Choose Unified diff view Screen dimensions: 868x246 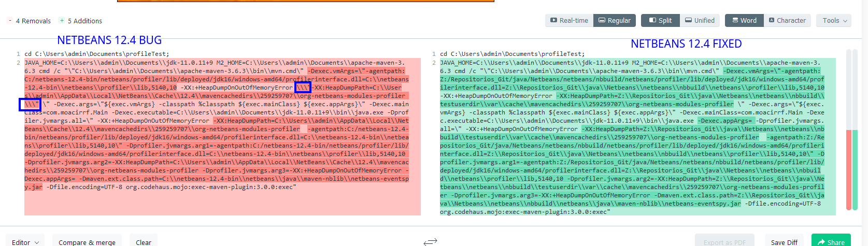coord(700,21)
